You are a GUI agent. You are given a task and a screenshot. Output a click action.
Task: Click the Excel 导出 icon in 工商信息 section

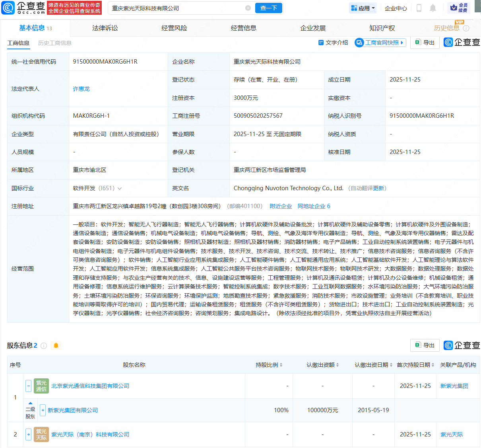425,42
